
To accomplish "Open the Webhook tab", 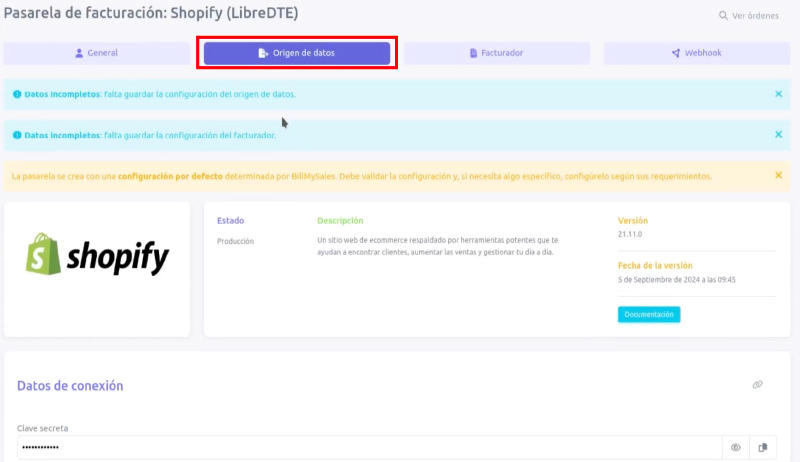I will pos(697,53).
